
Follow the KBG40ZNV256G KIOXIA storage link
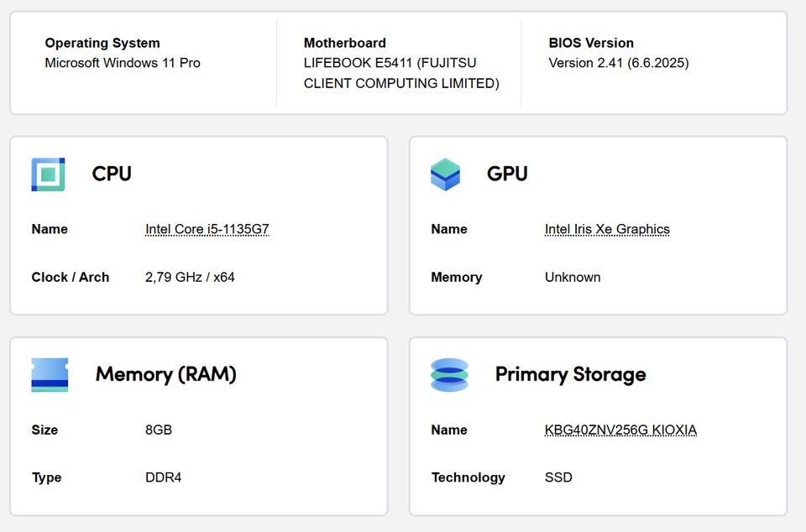click(620, 430)
